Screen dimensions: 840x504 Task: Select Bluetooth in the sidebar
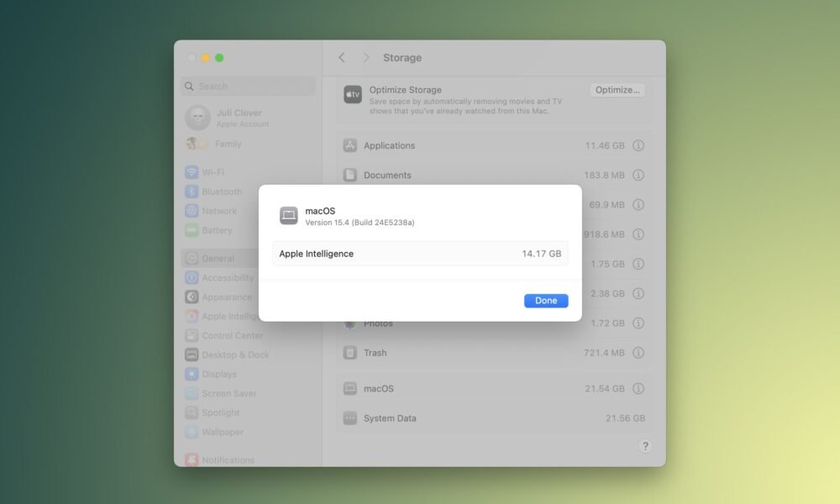click(221, 192)
